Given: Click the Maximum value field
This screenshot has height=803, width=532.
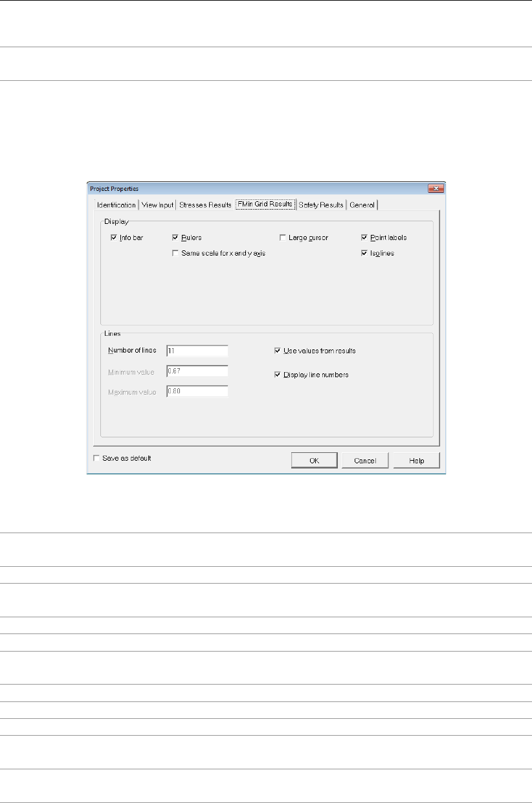Looking at the screenshot, I should point(197,391).
